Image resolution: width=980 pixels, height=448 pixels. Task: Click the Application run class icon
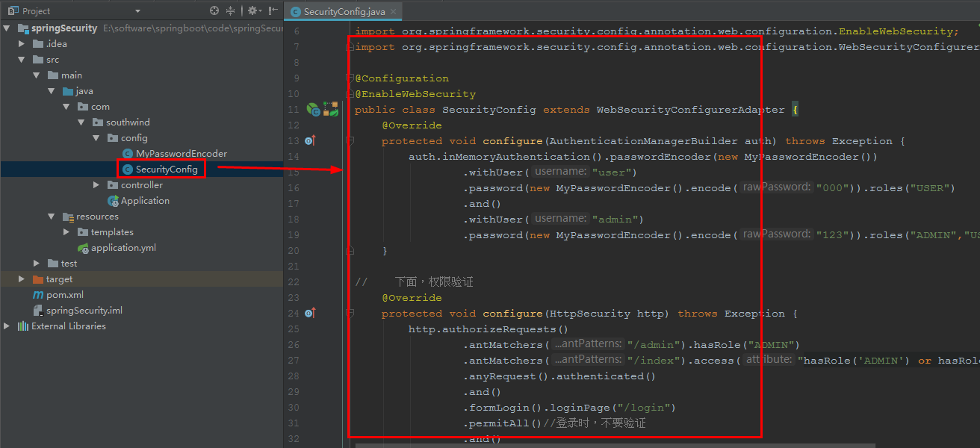(113, 201)
